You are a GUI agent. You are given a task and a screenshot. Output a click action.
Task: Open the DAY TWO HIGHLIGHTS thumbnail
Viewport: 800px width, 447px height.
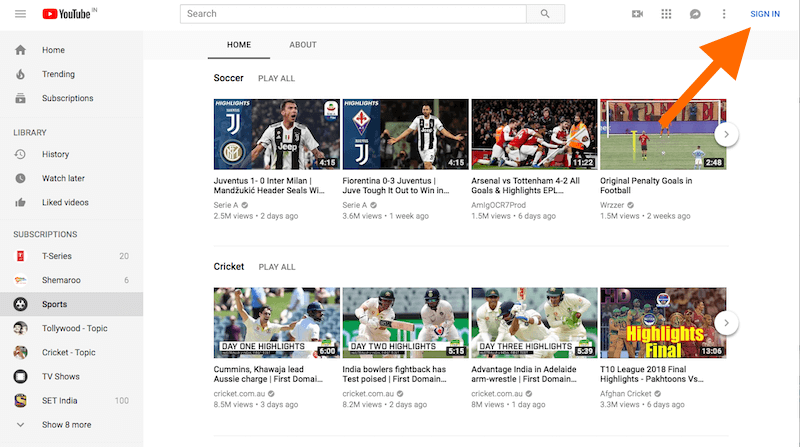click(x=406, y=322)
